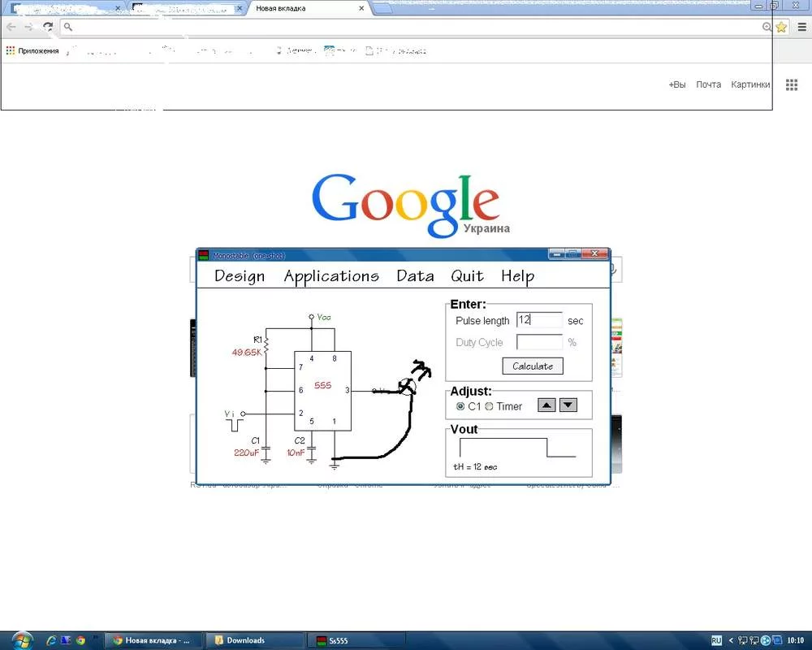Open the Design menu
The height and width of the screenshot is (650, 812).
click(x=240, y=276)
